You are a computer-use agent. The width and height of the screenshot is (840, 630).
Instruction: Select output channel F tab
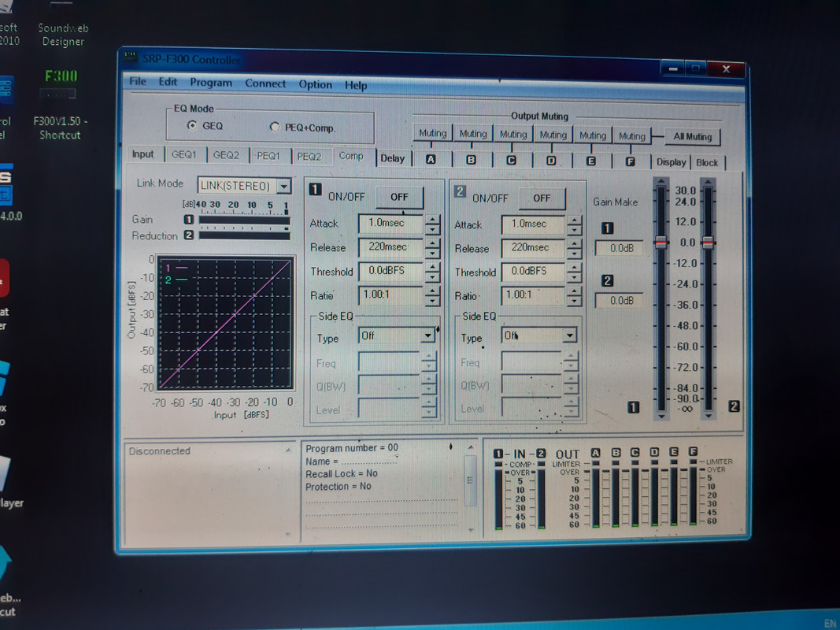pos(630,161)
